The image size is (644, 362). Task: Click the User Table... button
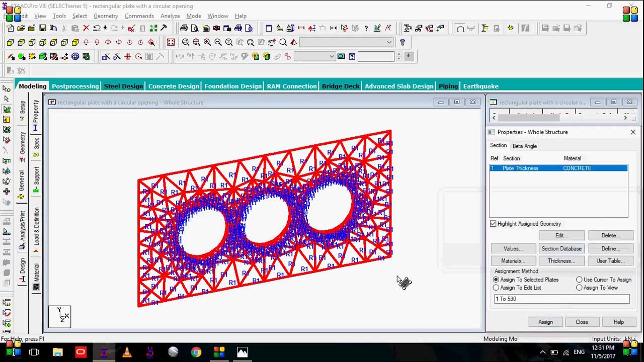coord(610,261)
